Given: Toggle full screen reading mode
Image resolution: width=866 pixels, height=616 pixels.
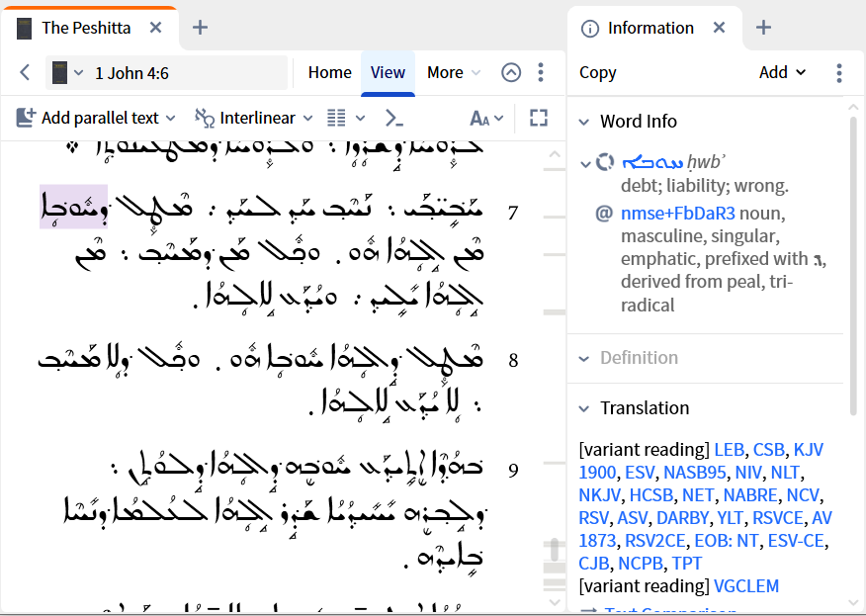Looking at the screenshot, I should click(x=539, y=118).
